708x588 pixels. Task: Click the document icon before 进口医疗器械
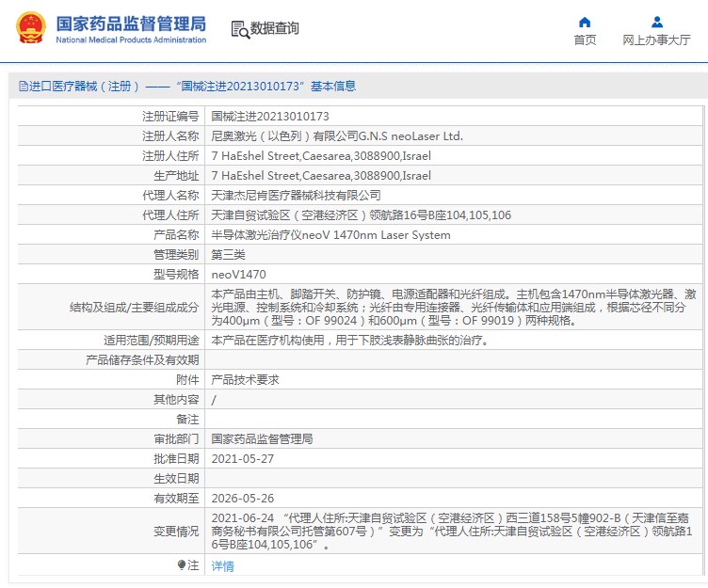pyautogui.click(x=23, y=87)
